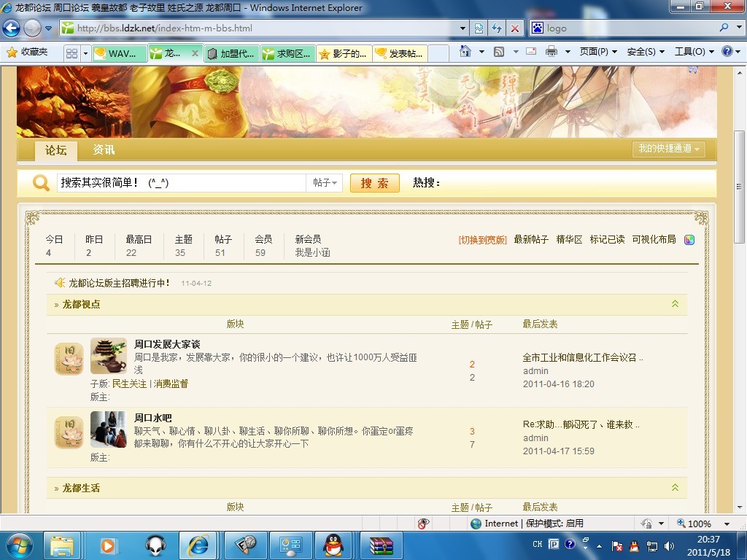This screenshot has width=747, height=560.
Task: Click the volume speaker icon in system tray
Action: [x=670, y=545]
